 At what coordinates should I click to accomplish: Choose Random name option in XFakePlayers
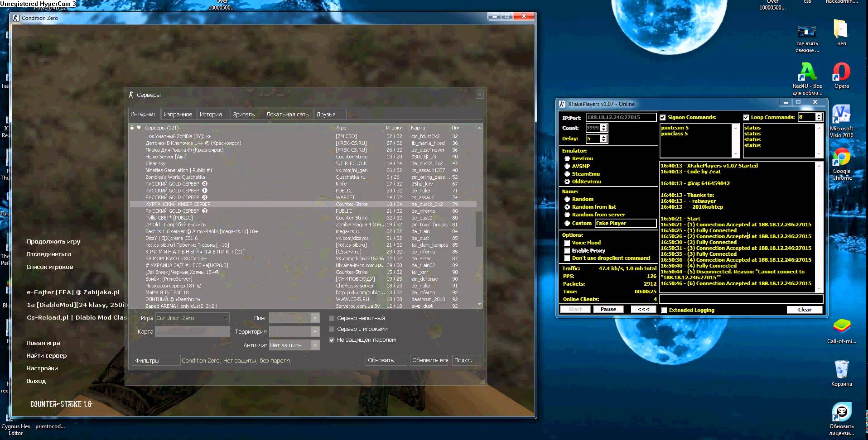[x=567, y=199]
